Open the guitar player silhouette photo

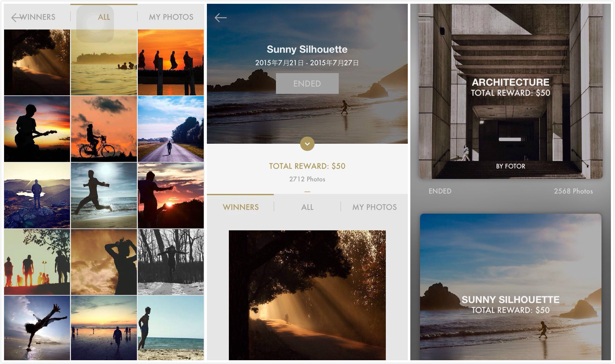pos(37,129)
